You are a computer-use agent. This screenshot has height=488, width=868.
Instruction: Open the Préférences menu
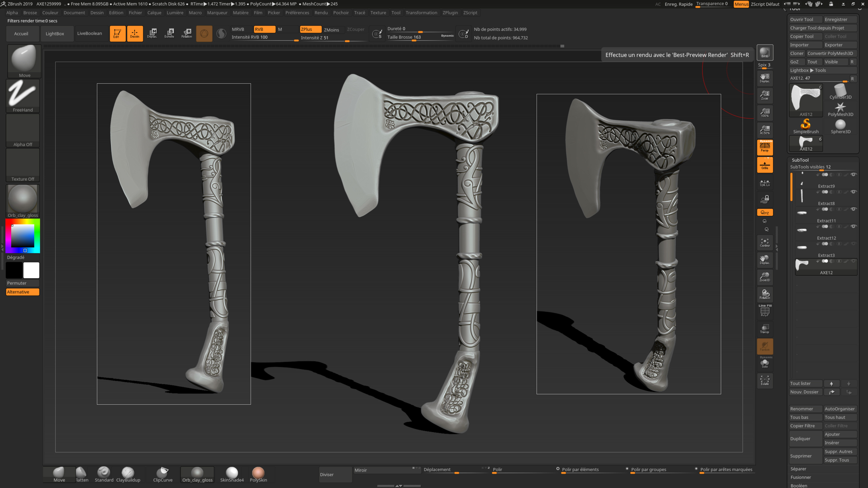[297, 12]
